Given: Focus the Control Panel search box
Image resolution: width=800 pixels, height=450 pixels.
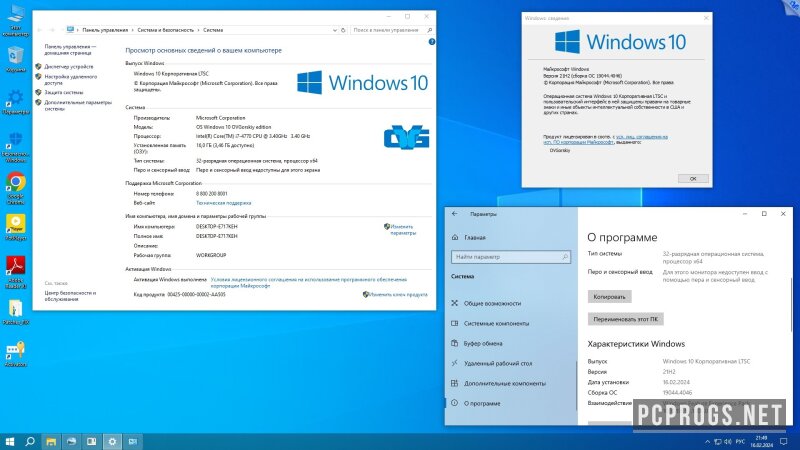Looking at the screenshot, I should tap(392, 30).
